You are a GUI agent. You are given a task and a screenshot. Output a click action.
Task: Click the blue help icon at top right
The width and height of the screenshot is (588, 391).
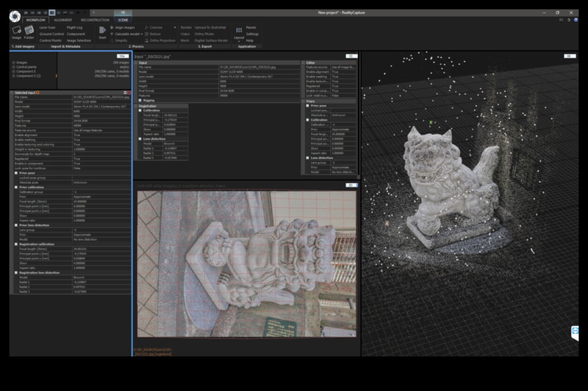pos(576,20)
